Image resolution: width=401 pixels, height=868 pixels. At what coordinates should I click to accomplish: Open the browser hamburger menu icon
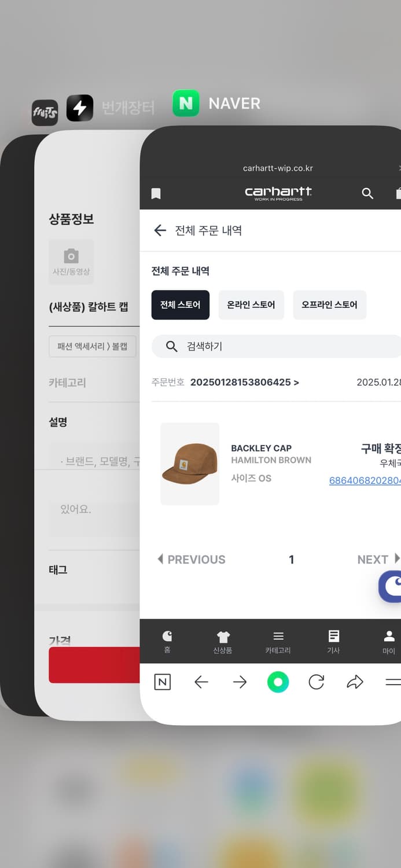(x=393, y=682)
